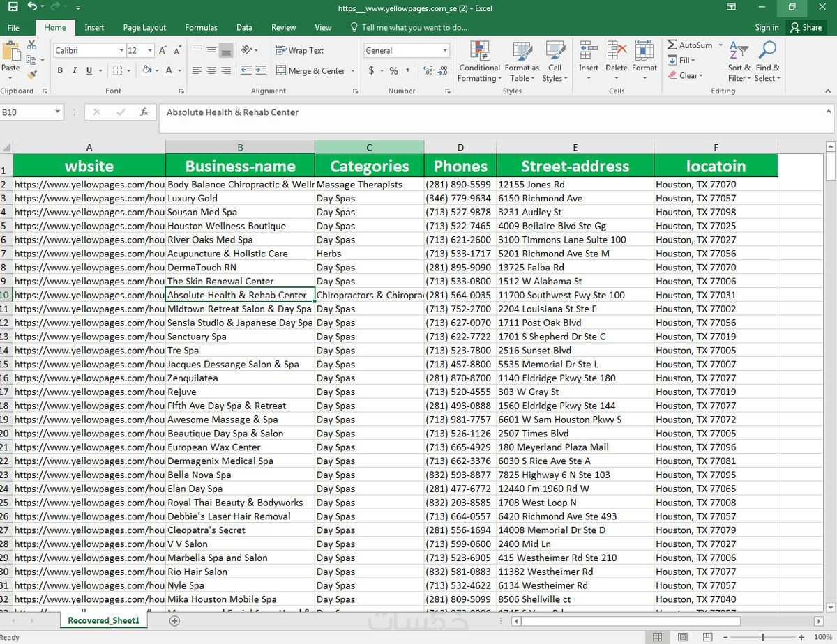The image size is (837, 644).
Task: Cut the selection with the scissors icon
Action: [31, 45]
